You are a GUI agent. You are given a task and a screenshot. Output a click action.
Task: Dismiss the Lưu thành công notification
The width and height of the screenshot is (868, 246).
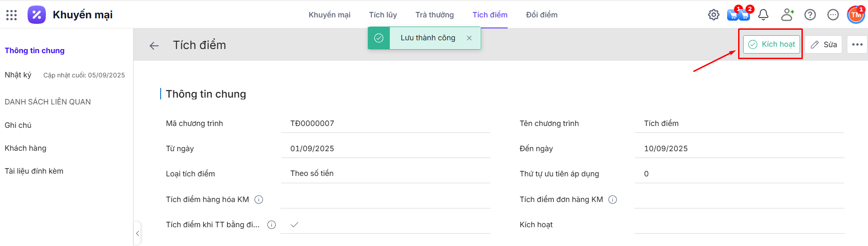[469, 38]
